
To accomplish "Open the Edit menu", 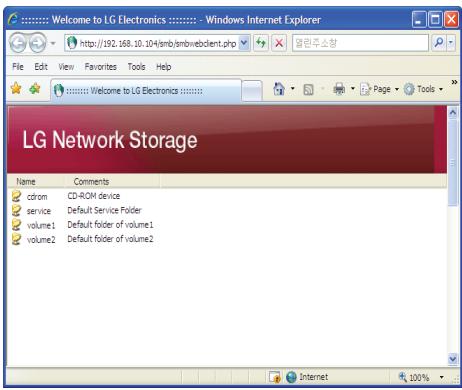I will point(41,67).
